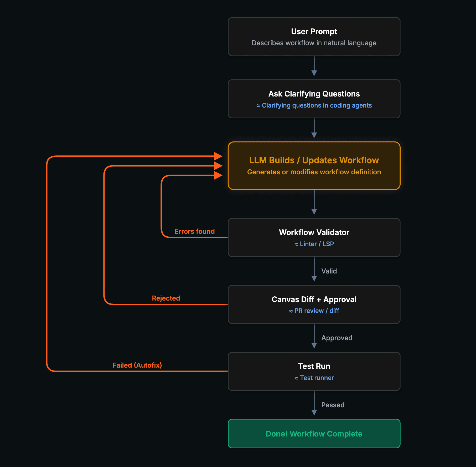
Task: Open the Test runner reference link
Action: (x=314, y=378)
